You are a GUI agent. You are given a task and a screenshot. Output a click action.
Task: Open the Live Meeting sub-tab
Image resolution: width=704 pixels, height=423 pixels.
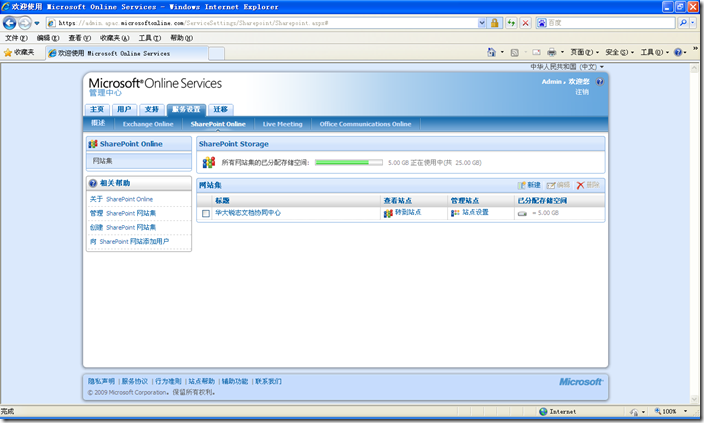283,124
